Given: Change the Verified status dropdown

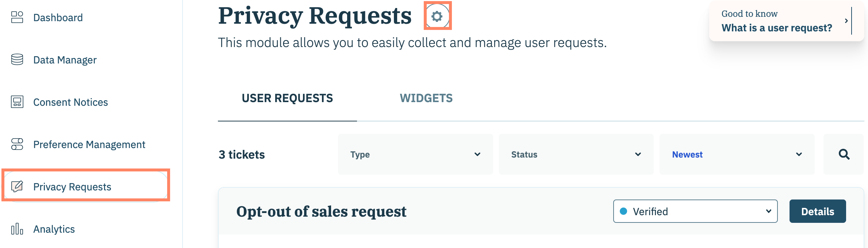Looking at the screenshot, I should point(695,211).
